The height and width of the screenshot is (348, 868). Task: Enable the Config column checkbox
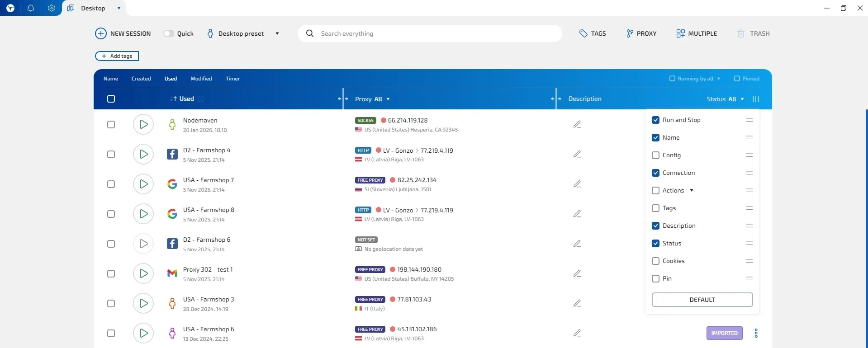click(x=655, y=155)
